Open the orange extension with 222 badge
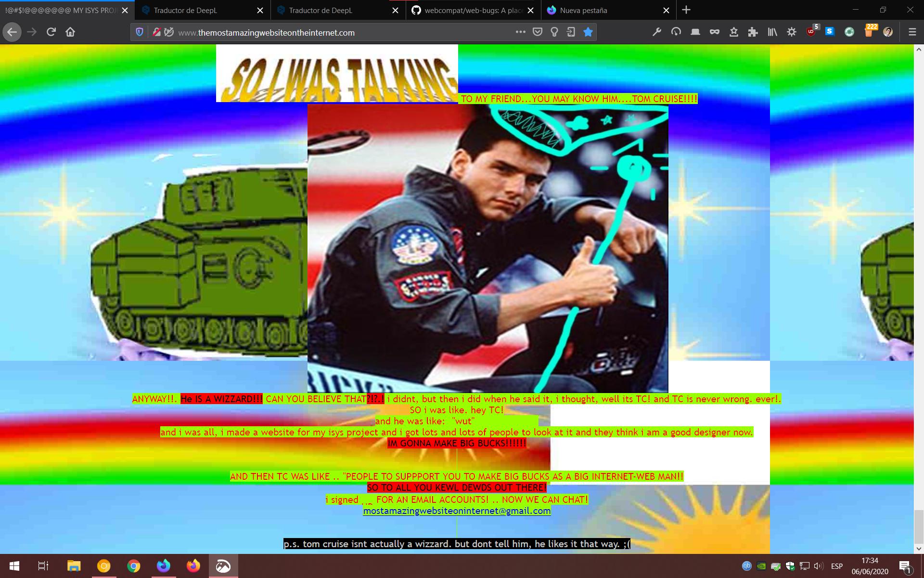The height and width of the screenshot is (578, 924). click(x=870, y=31)
